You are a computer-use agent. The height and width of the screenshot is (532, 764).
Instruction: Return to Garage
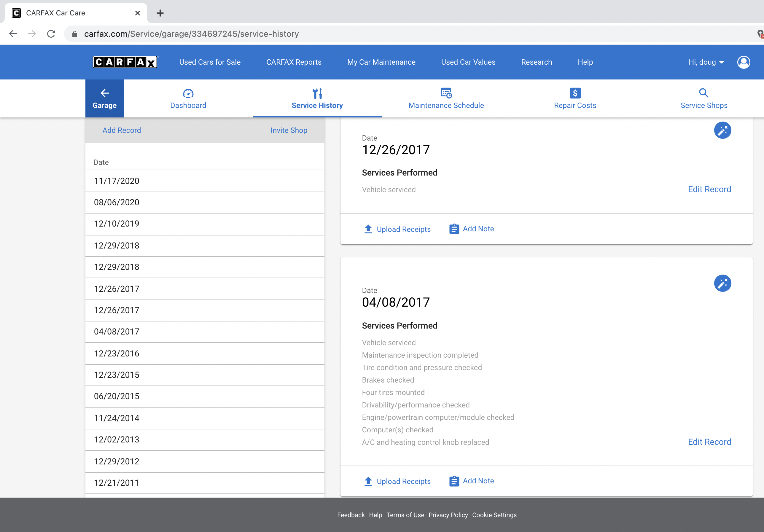(104, 98)
